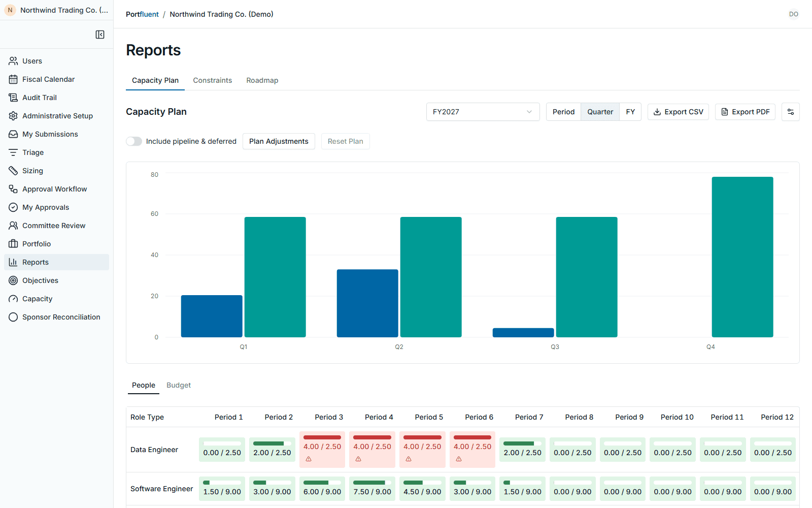This screenshot has width=812, height=508.
Task: Click the Q2 blue demand bar
Action: (x=367, y=303)
